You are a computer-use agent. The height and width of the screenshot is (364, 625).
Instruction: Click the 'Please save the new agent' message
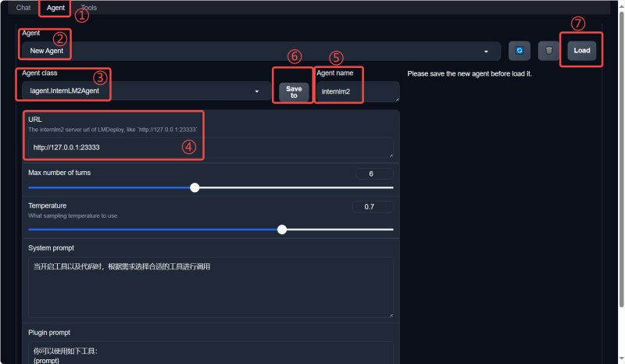(x=470, y=73)
